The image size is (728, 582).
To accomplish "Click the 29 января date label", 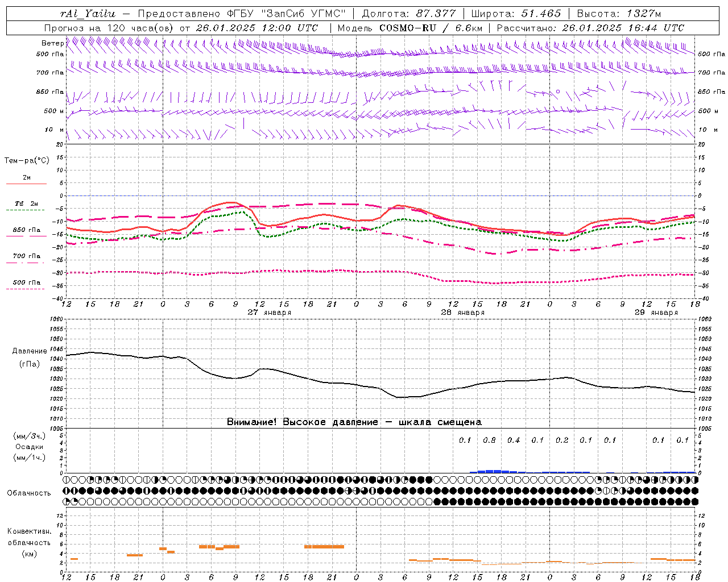I will point(656,312).
